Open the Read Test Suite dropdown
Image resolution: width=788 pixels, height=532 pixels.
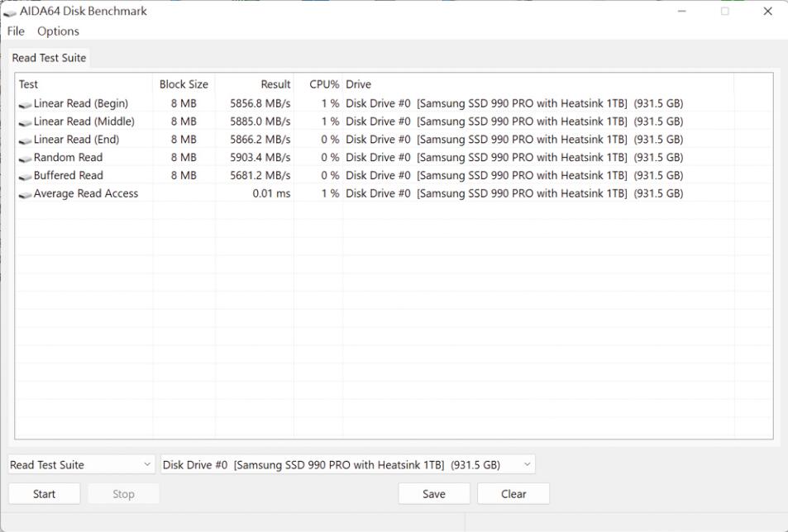[81, 465]
